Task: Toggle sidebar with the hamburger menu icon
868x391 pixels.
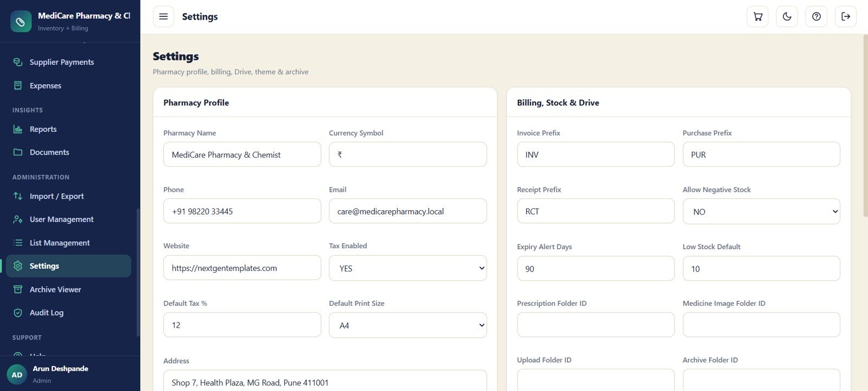Action: click(163, 17)
